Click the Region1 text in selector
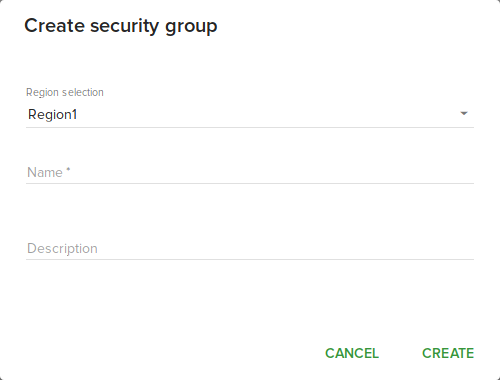This screenshot has height=380, width=500. tap(52, 115)
